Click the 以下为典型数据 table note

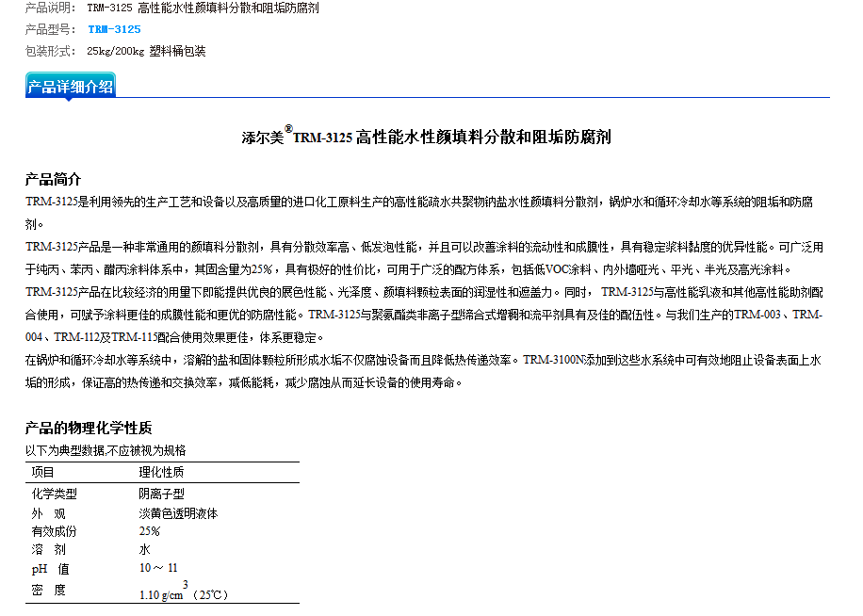point(105,450)
